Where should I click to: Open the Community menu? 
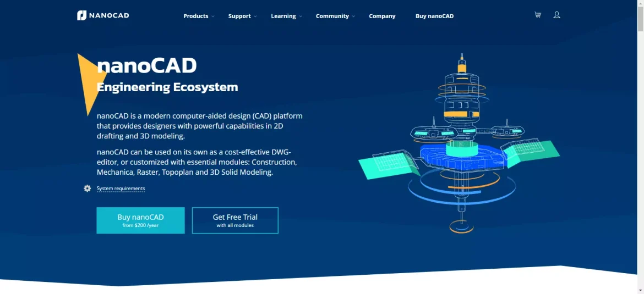click(x=332, y=16)
